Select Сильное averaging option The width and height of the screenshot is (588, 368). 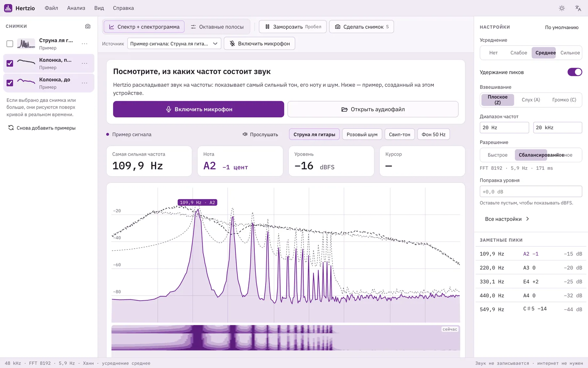[x=570, y=53]
